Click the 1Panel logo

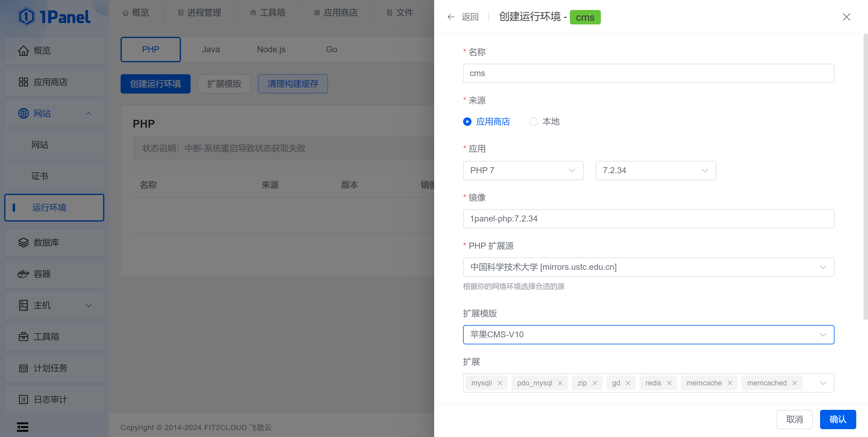pyautogui.click(x=54, y=16)
